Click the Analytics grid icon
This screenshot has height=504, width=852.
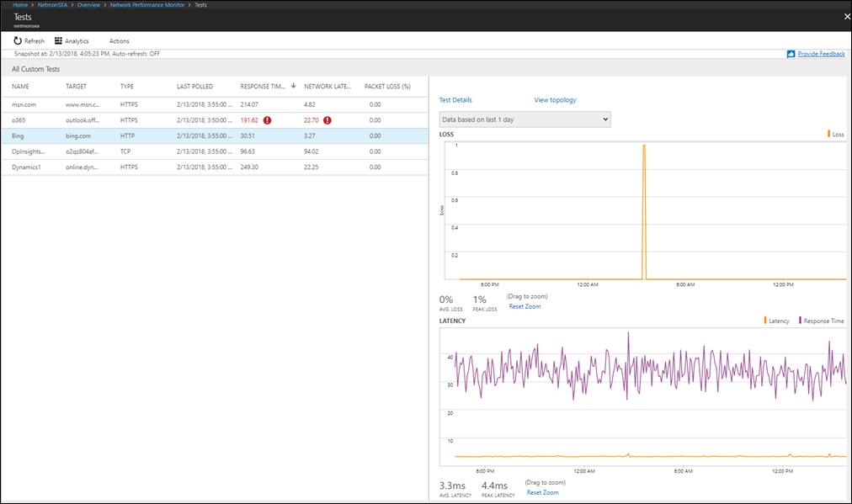(58, 40)
